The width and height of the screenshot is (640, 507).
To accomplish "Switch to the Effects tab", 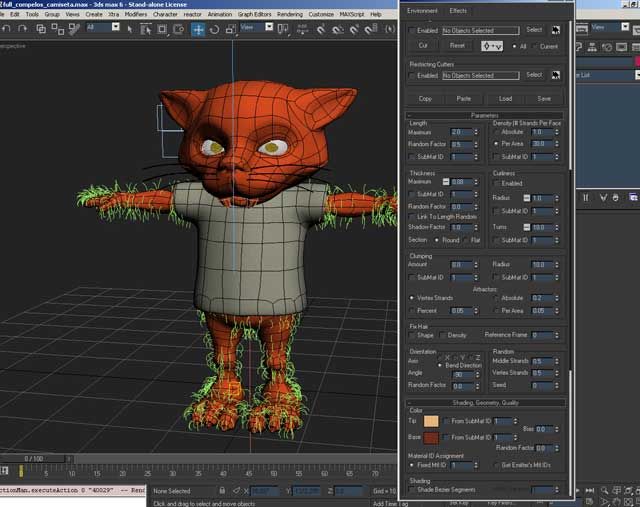I will point(458,11).
